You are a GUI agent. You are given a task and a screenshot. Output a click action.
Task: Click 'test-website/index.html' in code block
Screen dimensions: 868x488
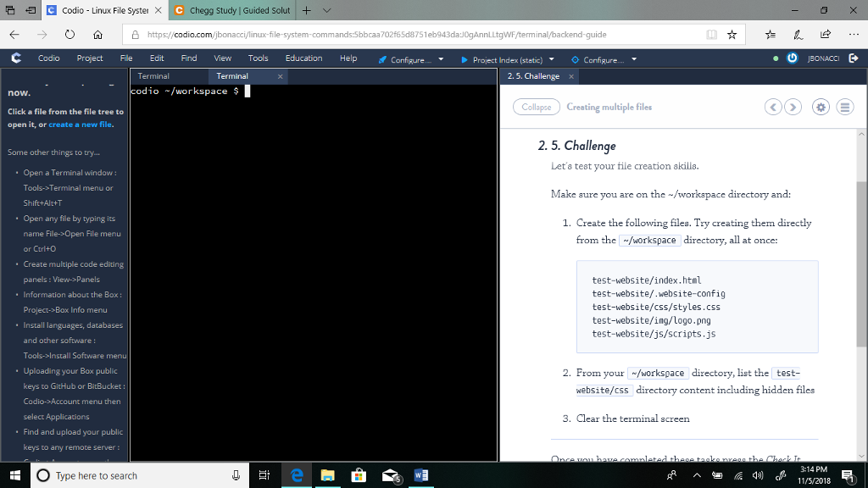647,280
